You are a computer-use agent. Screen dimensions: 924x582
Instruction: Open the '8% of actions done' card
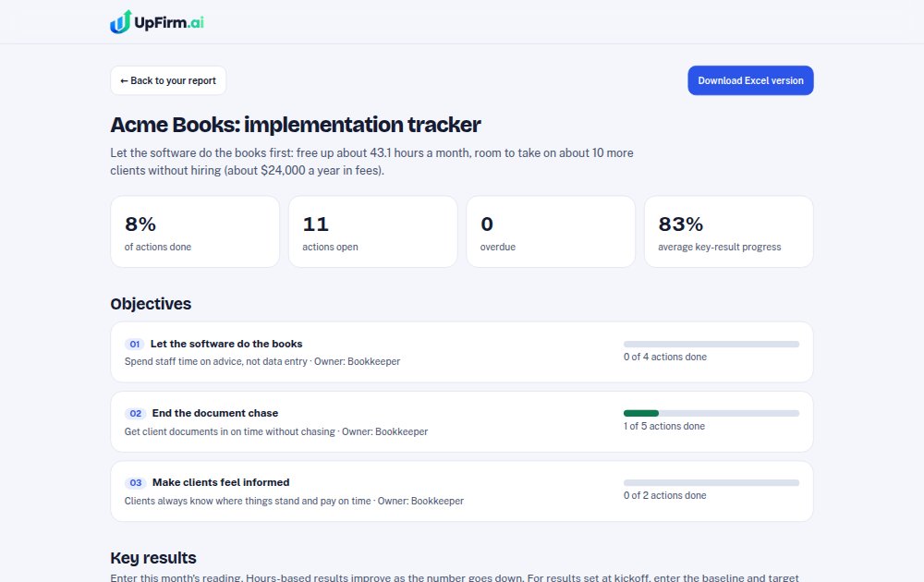[195, 232]
